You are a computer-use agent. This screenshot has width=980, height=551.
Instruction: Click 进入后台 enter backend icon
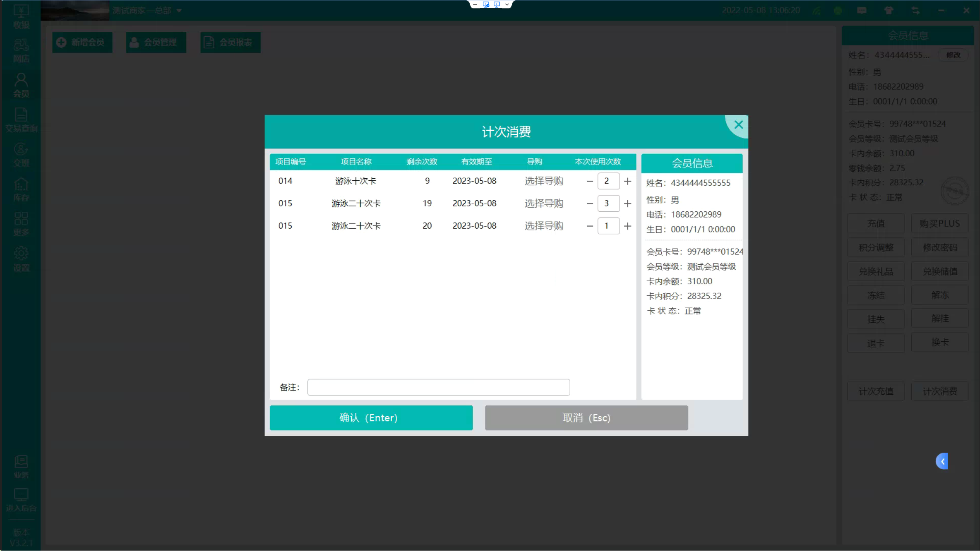(21, 500)
